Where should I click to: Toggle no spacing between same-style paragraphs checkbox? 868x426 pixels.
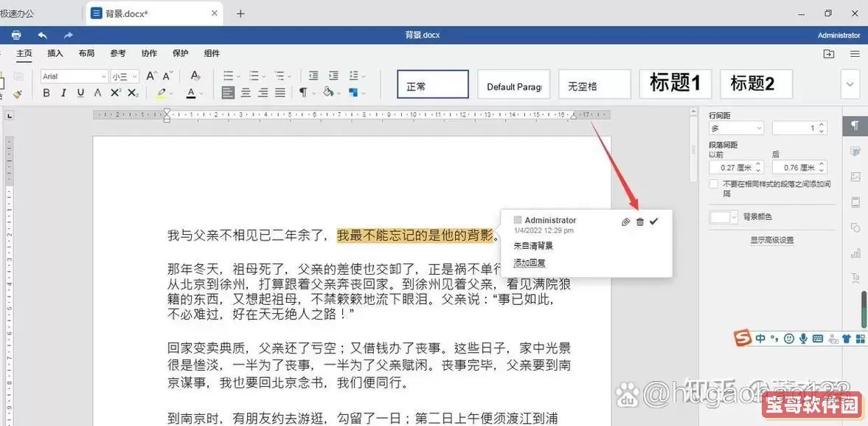714,184
